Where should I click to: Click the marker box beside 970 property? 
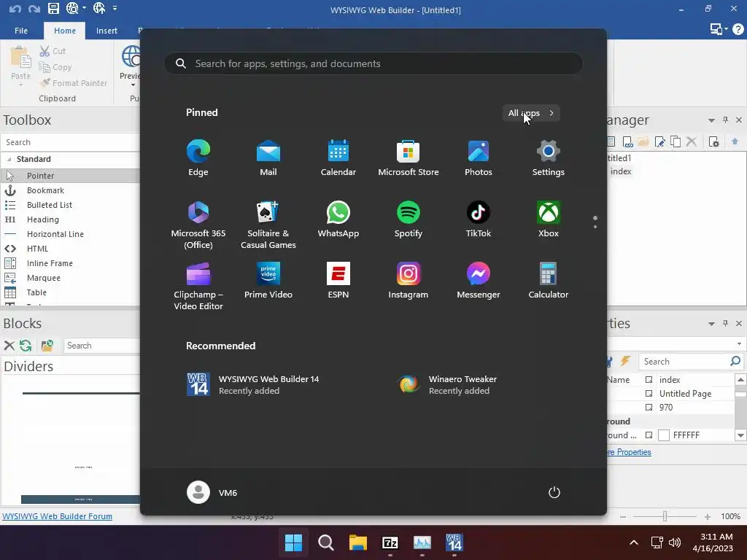pos(649,407)
